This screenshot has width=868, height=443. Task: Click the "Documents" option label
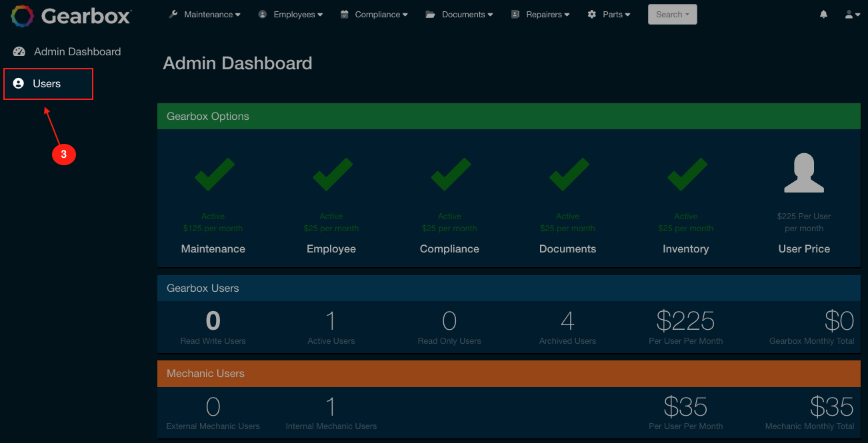[568, 249]
